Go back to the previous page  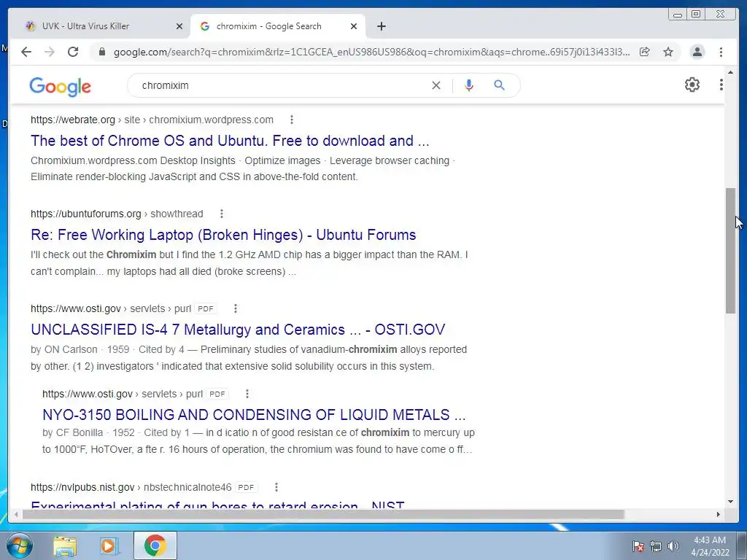(x=26, y=52)
